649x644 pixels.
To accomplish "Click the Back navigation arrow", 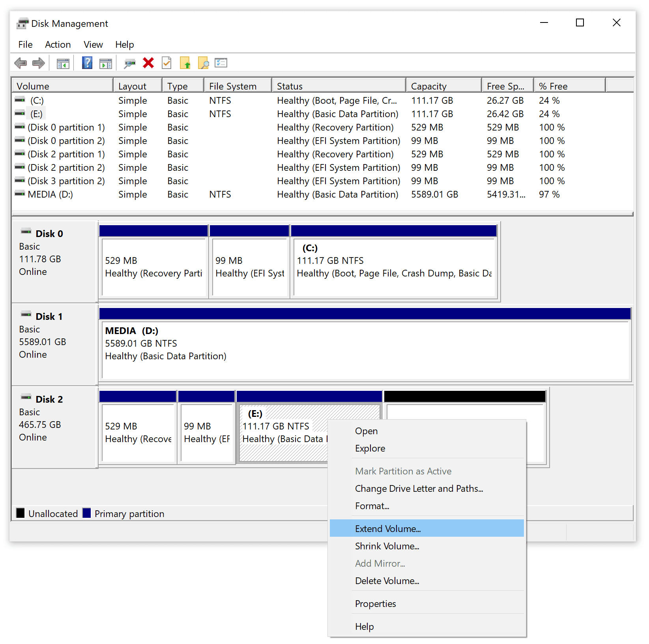I will click(x=21, y=63).
